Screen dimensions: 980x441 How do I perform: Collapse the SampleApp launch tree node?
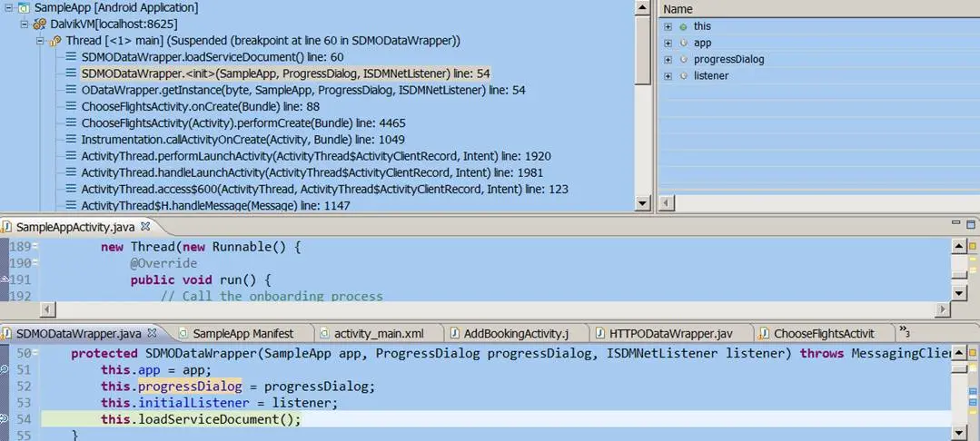(x=7, y=7)
